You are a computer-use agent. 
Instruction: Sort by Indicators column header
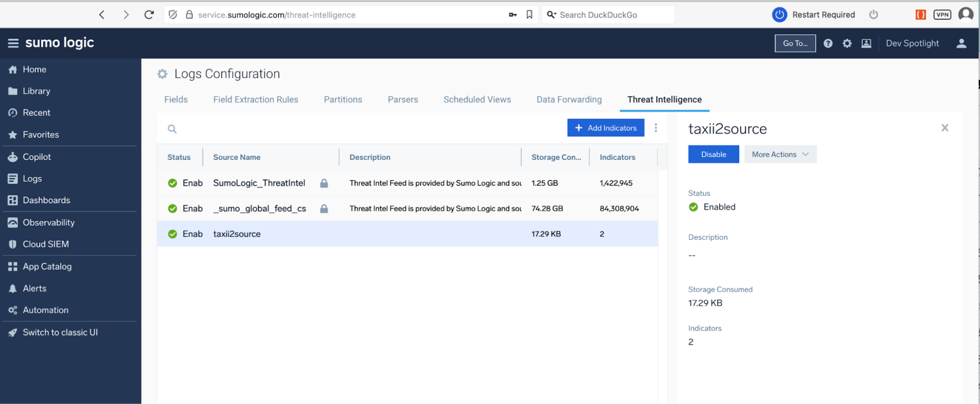[617, 157]
